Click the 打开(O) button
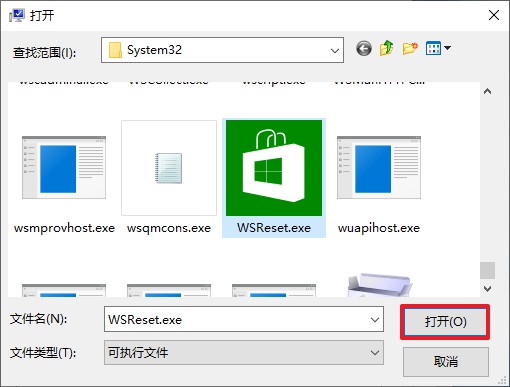Image resolution: width=510 pixels, height=387 pixels. point(445,322)
